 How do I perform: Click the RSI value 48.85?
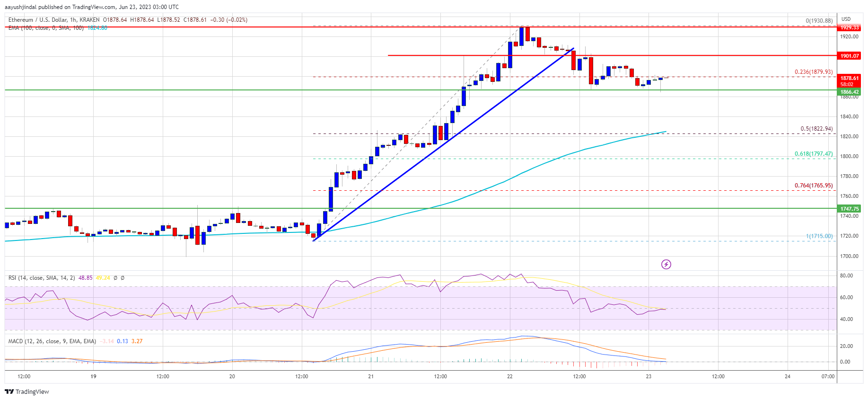pos(86,278)
